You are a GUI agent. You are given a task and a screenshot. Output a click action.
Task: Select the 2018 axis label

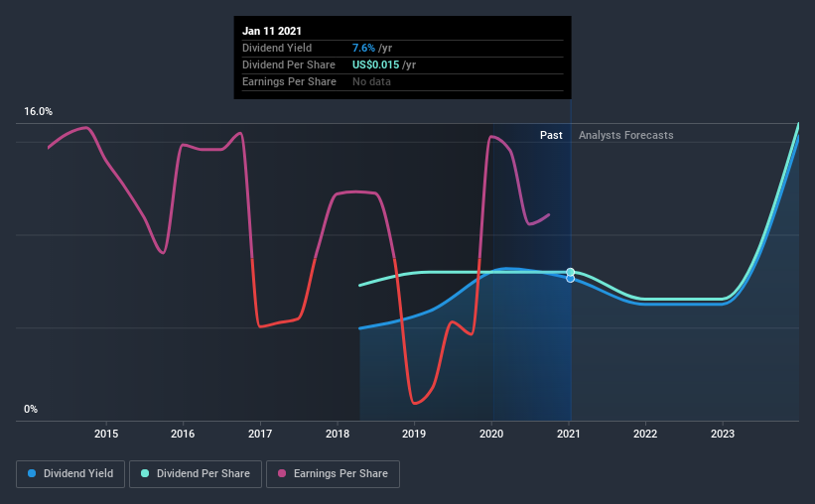(338, 434)
